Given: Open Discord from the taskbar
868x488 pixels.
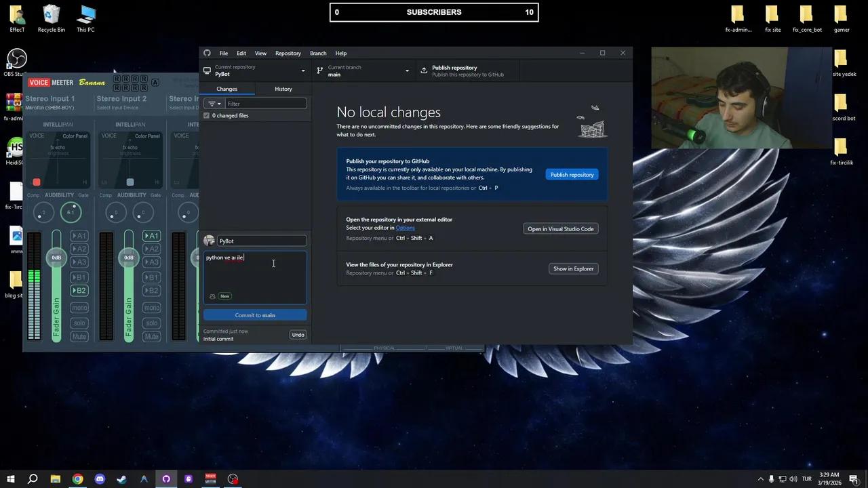Looking at the screenshot, I should tap(100, 479).
